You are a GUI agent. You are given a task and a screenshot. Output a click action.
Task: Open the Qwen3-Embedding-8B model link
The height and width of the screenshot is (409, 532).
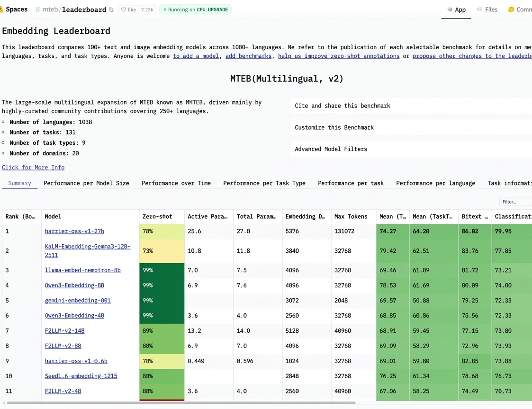[x=74, y=285]
